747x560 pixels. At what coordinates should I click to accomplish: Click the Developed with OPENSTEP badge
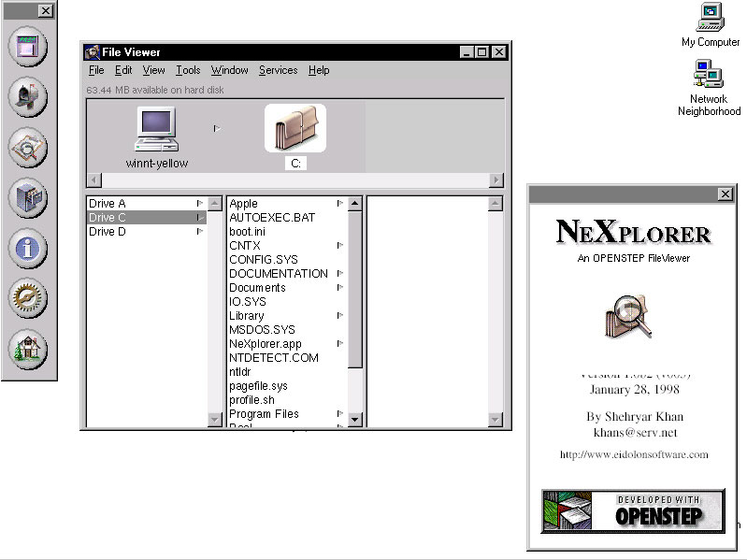633,510
